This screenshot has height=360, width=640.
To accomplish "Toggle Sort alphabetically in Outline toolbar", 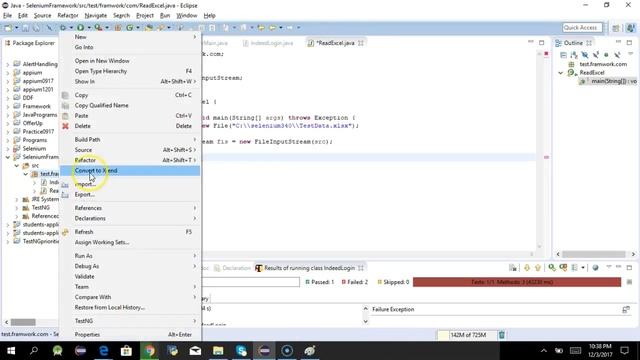I will point(574,54).
